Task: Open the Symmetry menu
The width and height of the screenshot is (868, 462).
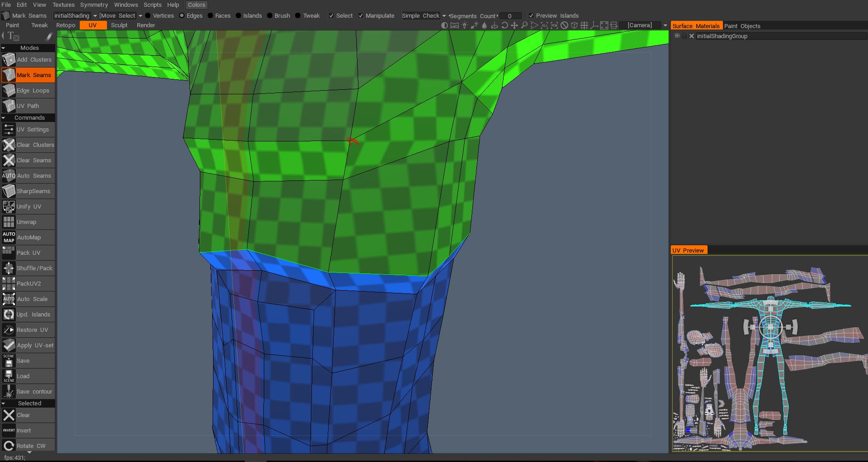Action: point(94,5)
